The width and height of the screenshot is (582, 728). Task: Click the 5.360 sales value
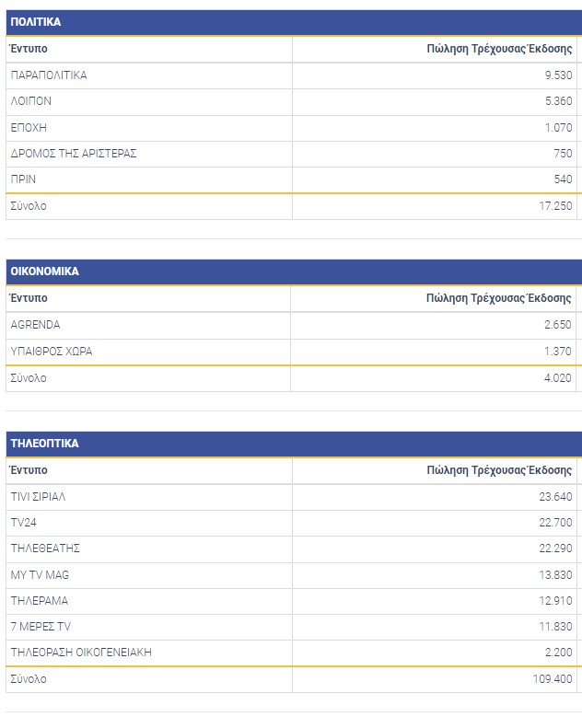558,101
